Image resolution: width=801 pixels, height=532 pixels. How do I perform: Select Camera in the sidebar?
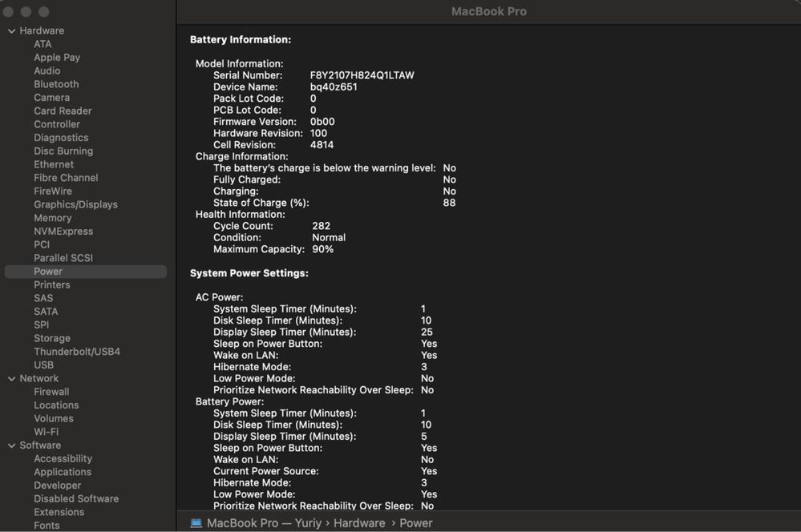click(x=51, y=98)
